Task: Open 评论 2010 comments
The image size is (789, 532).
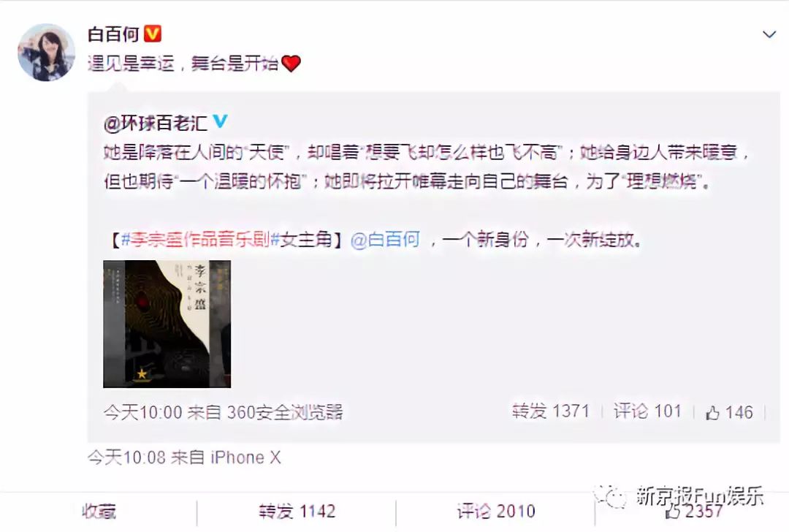Action: [x=496, y=512]
